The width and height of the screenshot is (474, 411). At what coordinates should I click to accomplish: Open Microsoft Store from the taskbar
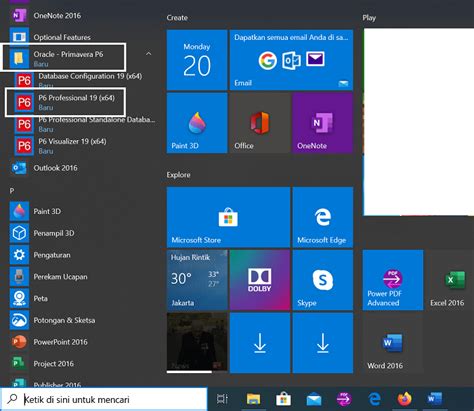point(283,399)
